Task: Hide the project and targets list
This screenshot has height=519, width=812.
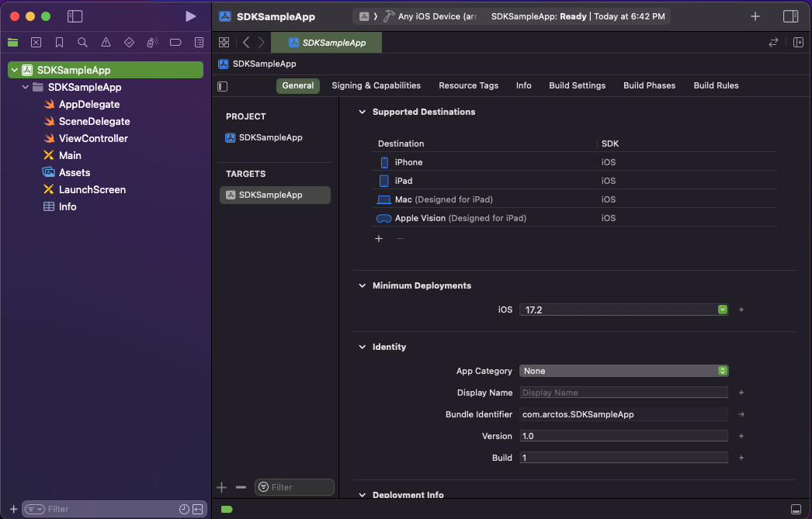Action: pos(223,86)
